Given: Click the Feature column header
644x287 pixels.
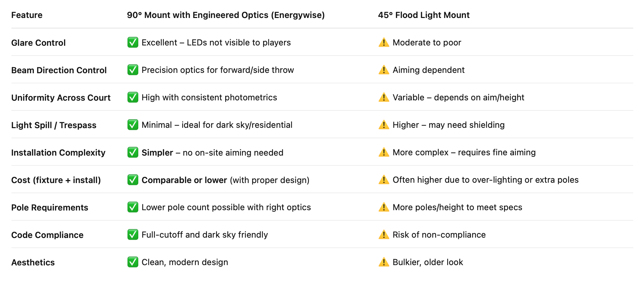Looking at the screenshot, I should 27,15.
